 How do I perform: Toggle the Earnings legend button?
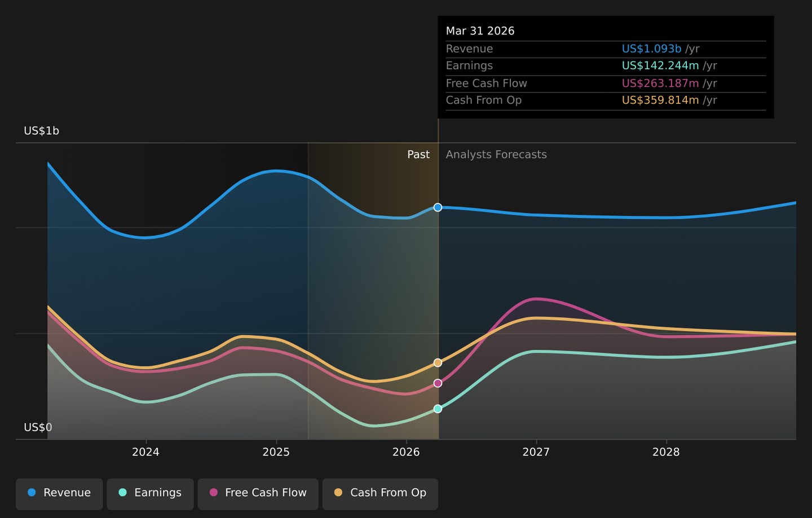click(x=150, y=494)
